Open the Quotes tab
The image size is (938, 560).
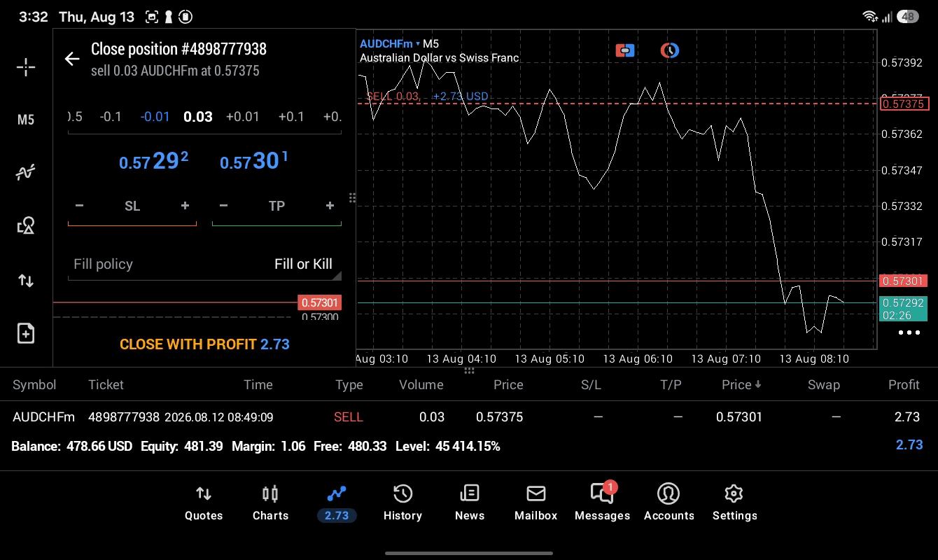coord(204,503)
